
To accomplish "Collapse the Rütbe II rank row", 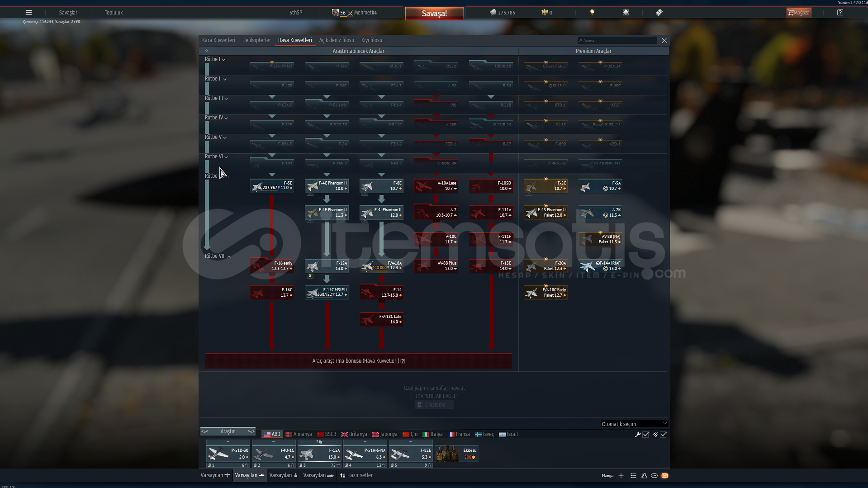I will (216, 79).
